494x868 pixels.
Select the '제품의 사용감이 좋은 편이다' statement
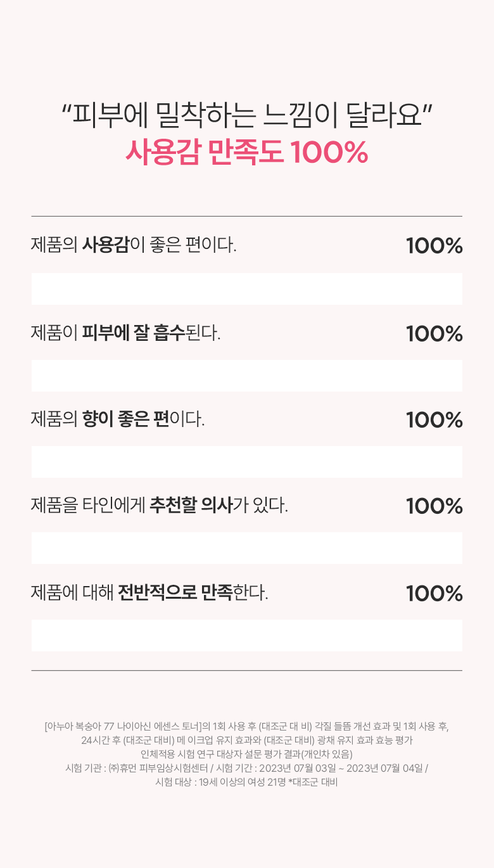[x=134, y=245]
